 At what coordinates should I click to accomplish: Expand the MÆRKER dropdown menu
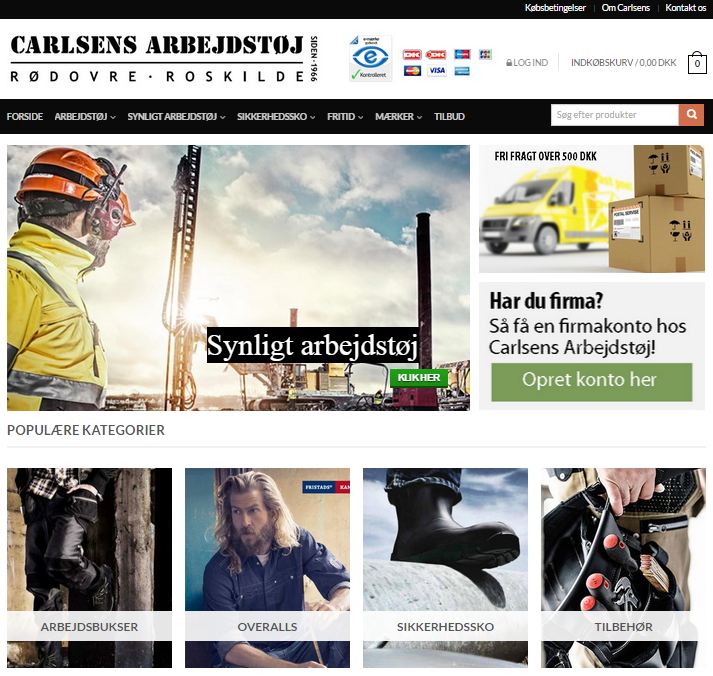click(399, 116)
